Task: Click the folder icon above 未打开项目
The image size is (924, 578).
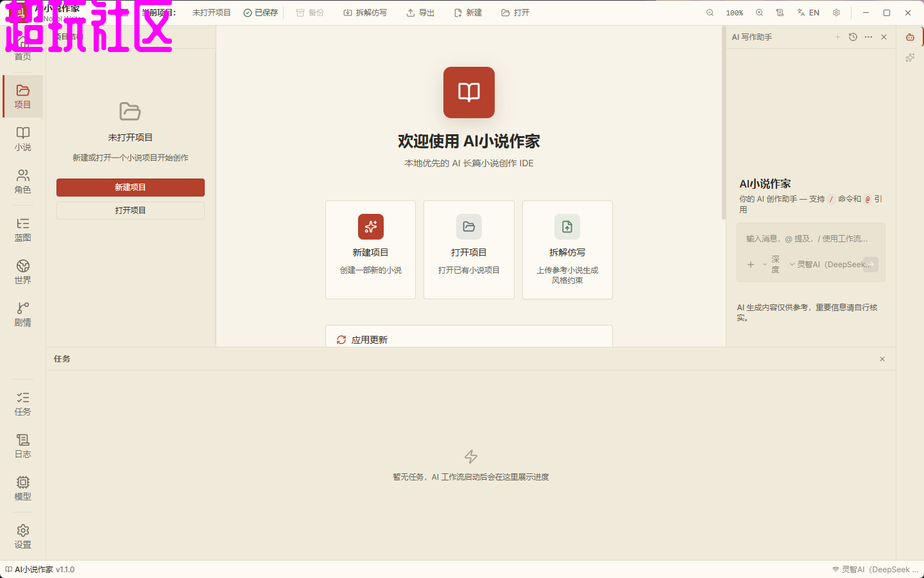Action: (130, 111)
